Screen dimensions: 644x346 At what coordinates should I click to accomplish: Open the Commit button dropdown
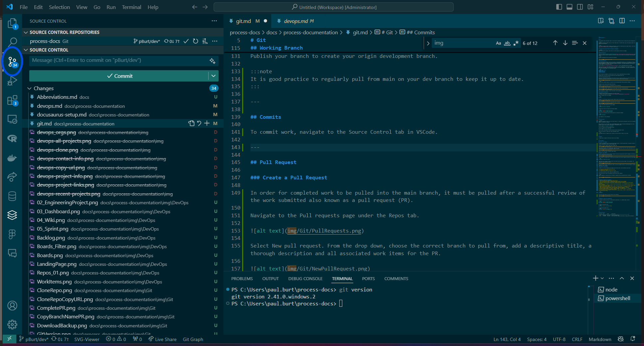tap(213, 76)
